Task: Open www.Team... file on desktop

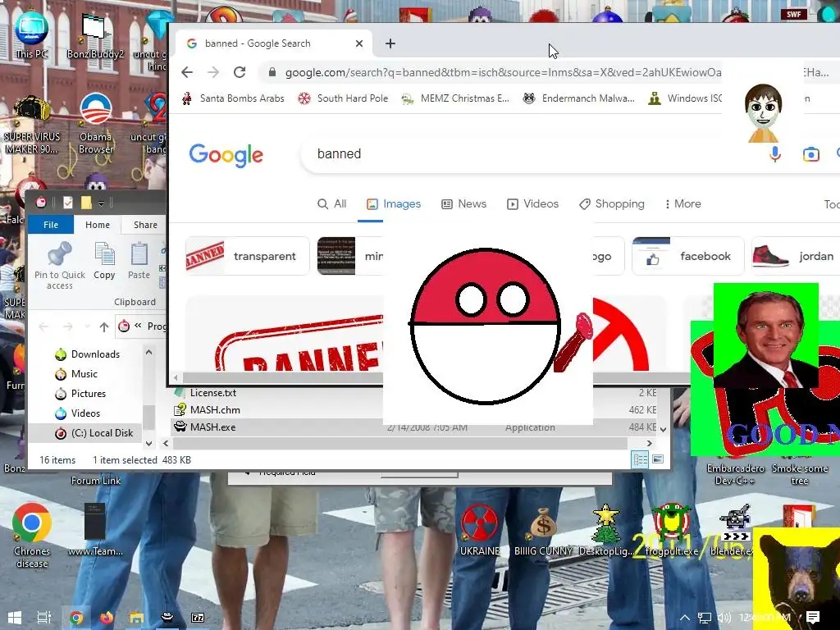Action: coord(95,529)
